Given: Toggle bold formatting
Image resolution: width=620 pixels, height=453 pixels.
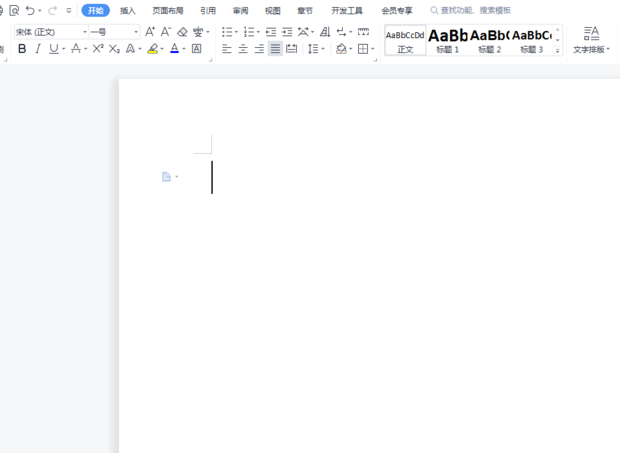Looking at the screenshot, I should [x=22, y=49].
